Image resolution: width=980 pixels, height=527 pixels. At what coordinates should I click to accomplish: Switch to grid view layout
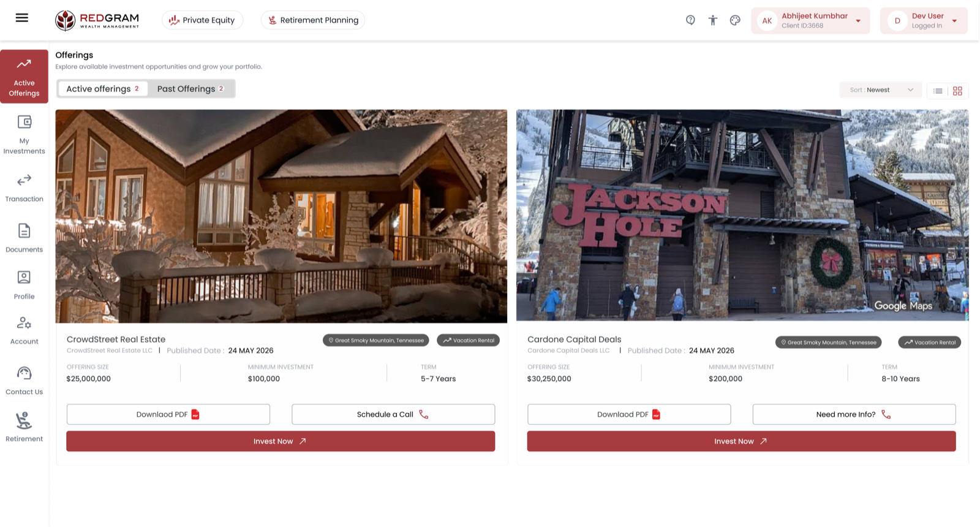(x=957, y=91)
